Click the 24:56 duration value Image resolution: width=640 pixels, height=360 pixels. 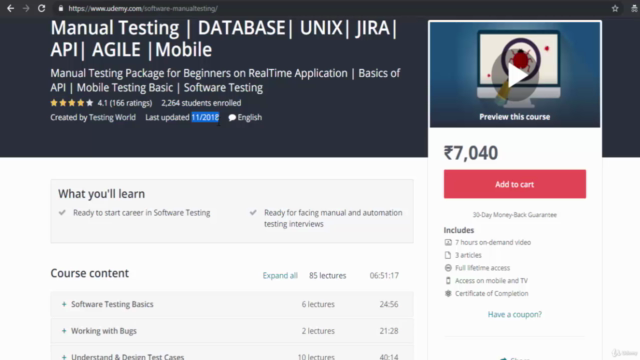click(389, 304)
